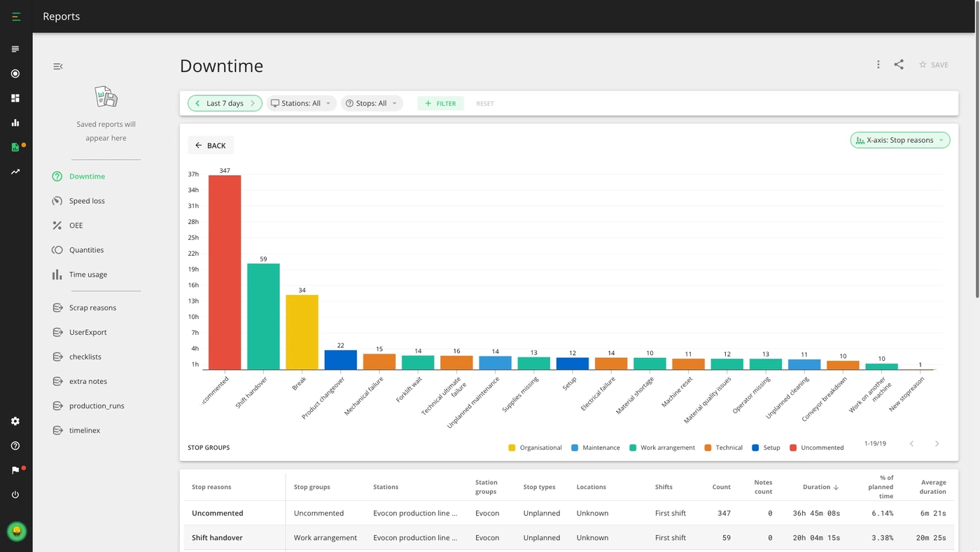The image size is (980, 552).
Task: Click the share icon near SAVE
Action: [899, 64]
